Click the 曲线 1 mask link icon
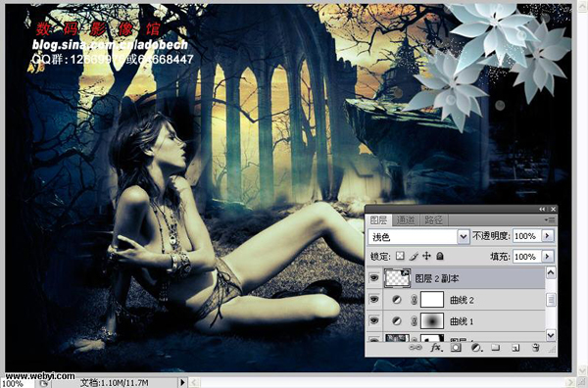The width and height of the screenshot is (588, 388). point(414,321)
